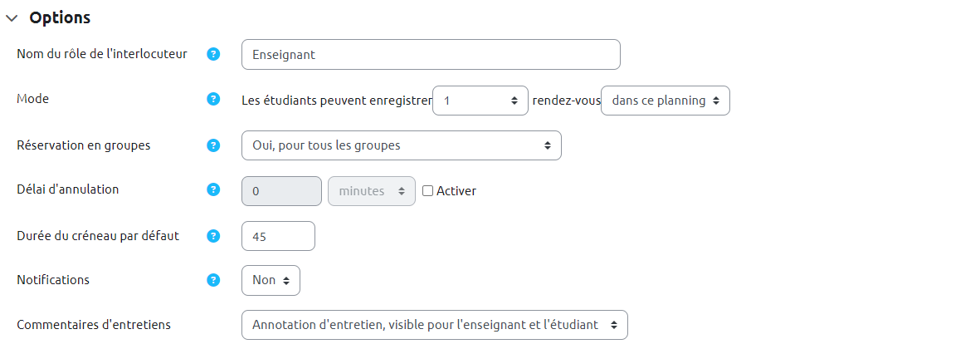Expand the 'Oui, pour tous les groupes' dropdown

(x=401, y=145)
